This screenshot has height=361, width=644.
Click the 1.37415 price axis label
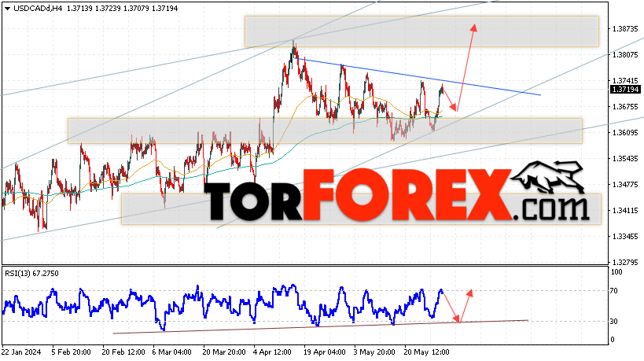(x=625, y=80)
